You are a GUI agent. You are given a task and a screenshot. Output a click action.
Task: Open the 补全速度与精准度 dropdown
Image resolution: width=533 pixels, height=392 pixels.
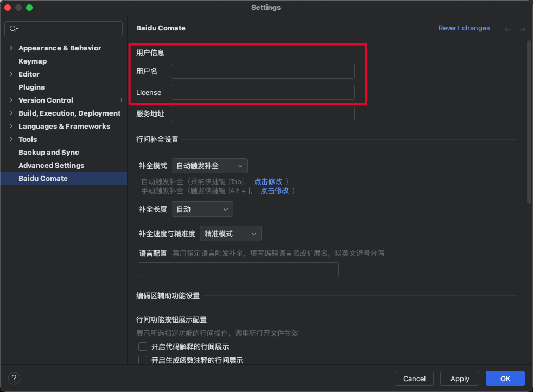[231, 233]
